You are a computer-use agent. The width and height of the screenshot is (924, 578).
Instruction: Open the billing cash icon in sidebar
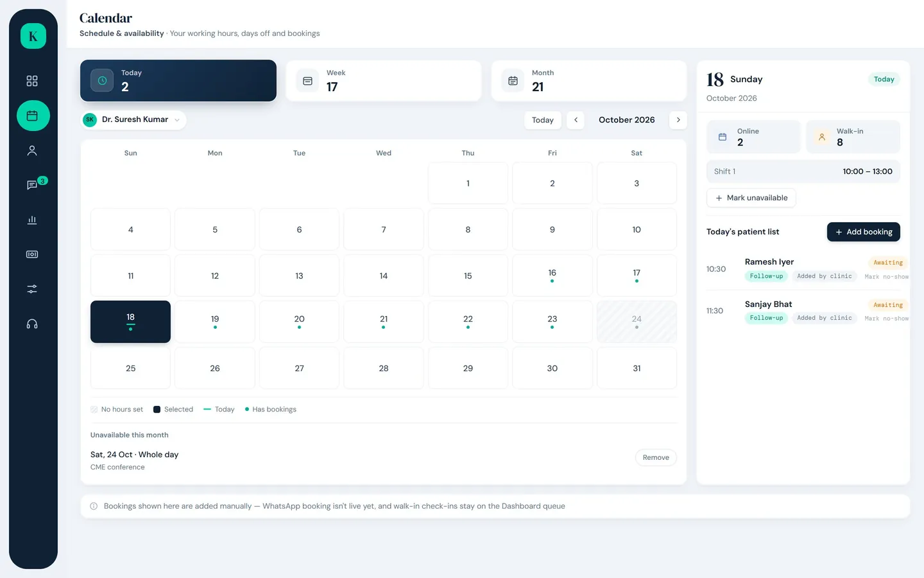[32, 254]
